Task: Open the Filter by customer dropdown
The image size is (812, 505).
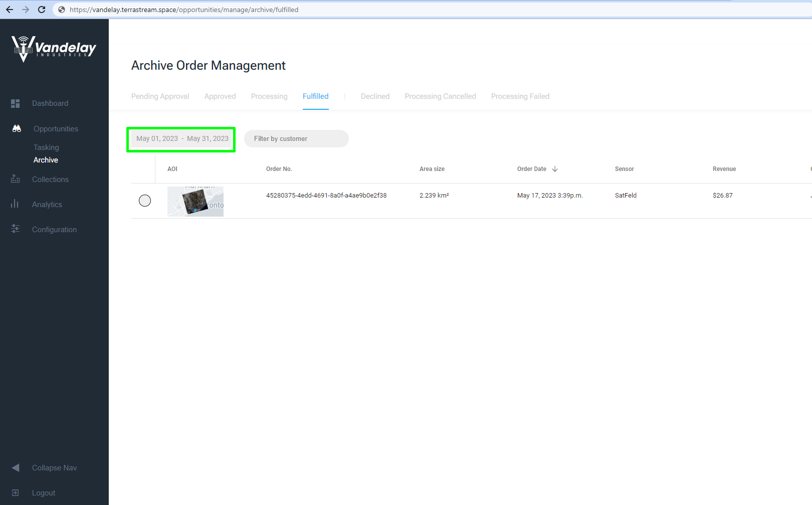Action: 296,139
